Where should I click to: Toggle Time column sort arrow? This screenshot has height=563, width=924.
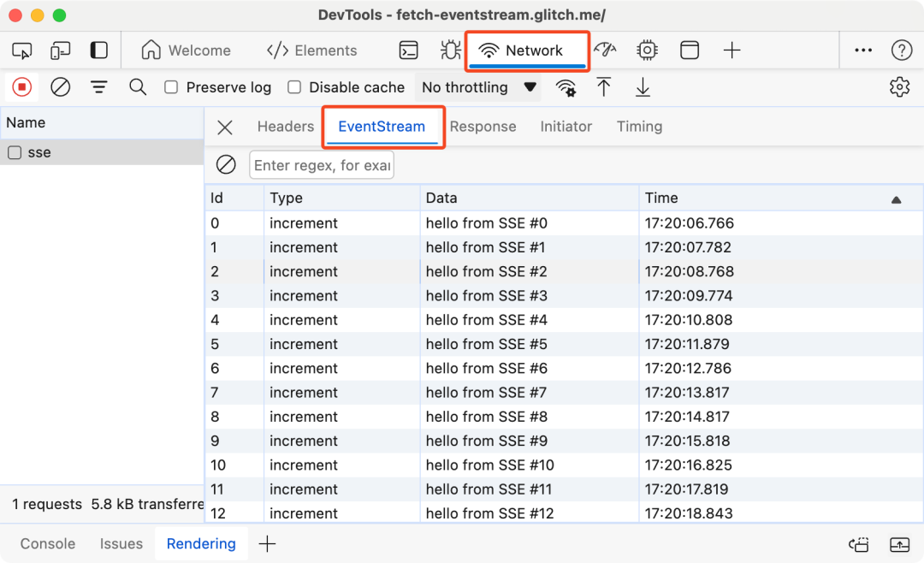(x=897, y=200)
